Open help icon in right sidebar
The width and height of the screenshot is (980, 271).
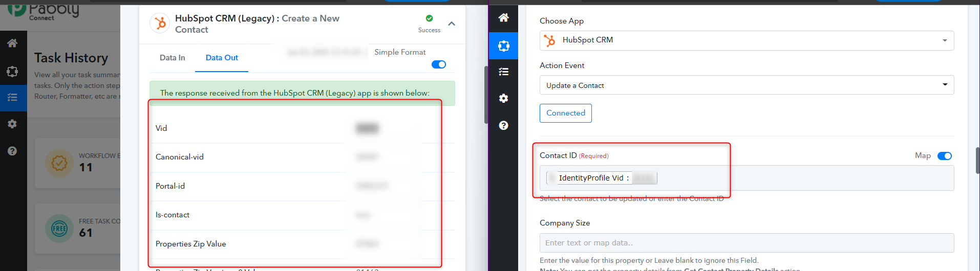click(x=504, y=125)
